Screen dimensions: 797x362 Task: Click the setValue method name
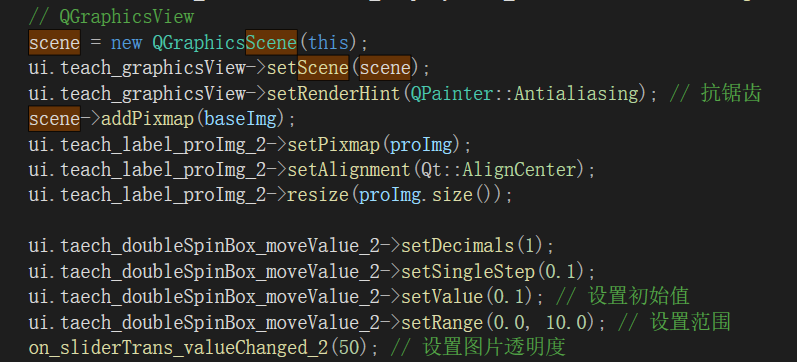442,297
